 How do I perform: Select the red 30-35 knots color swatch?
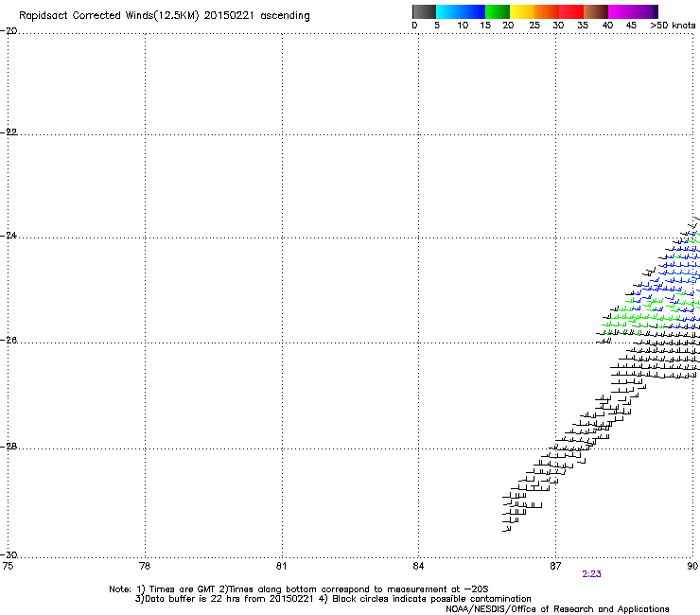click(x=571, y=11)
